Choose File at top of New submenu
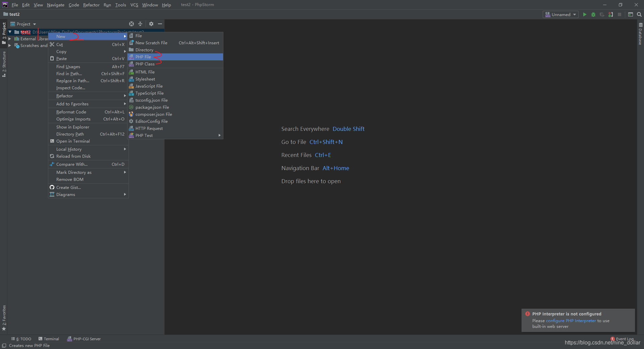Viewport: 644px width, 349px height. pos(175,36)
